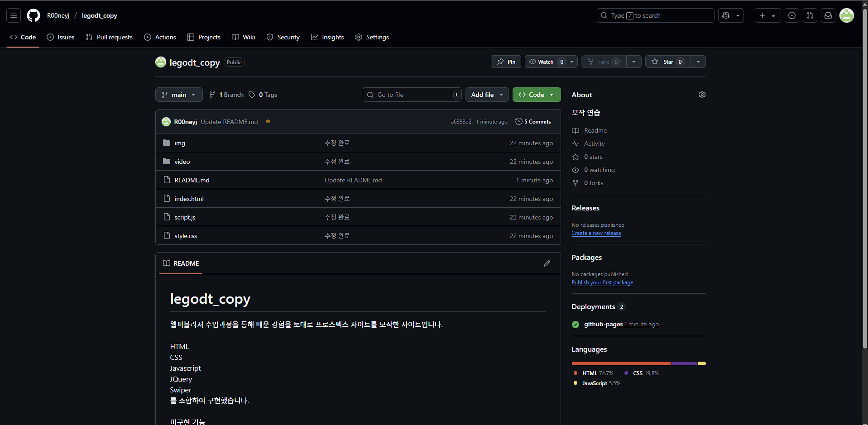The height and width of the screenshot is (425, 868).
Task: Expand the main branch dropdown
Action: [x=179, y=95]
